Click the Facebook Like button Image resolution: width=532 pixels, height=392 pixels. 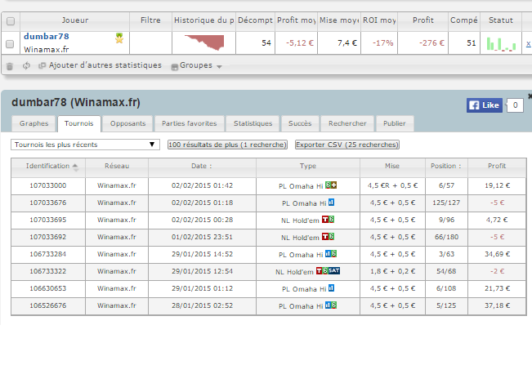[x=484, y=105]
